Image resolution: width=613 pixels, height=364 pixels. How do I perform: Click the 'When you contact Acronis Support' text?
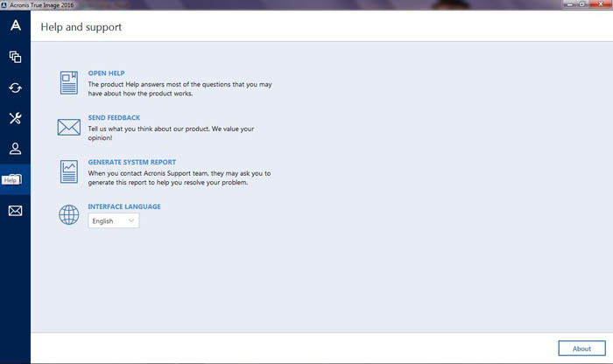point(179,178)
